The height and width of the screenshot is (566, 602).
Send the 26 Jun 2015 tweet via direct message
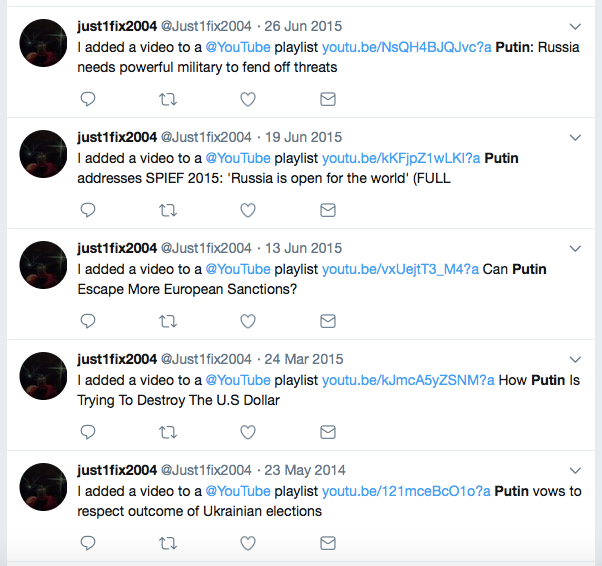coord(328,99)
